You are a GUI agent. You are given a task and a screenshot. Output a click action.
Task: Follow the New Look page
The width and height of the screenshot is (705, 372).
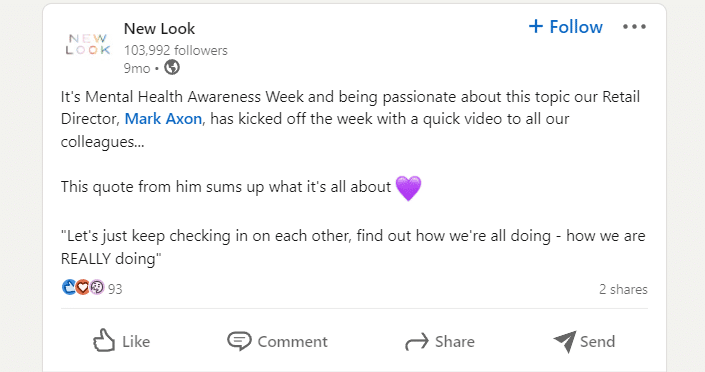566,27
